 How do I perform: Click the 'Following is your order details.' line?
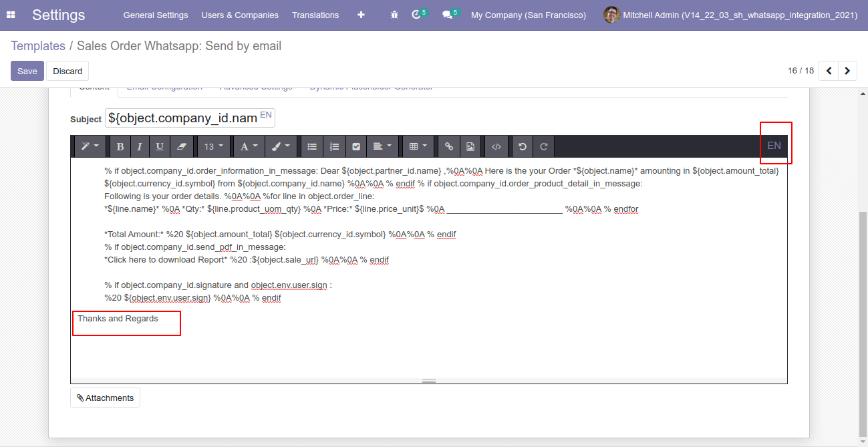coord(239,196)
